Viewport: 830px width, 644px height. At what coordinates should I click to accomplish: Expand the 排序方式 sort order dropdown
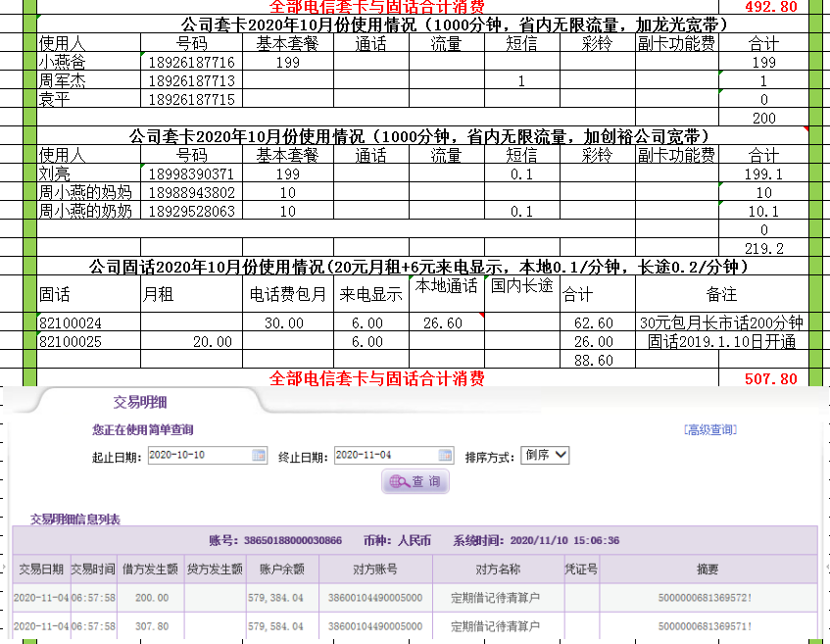tap(545, 455)
